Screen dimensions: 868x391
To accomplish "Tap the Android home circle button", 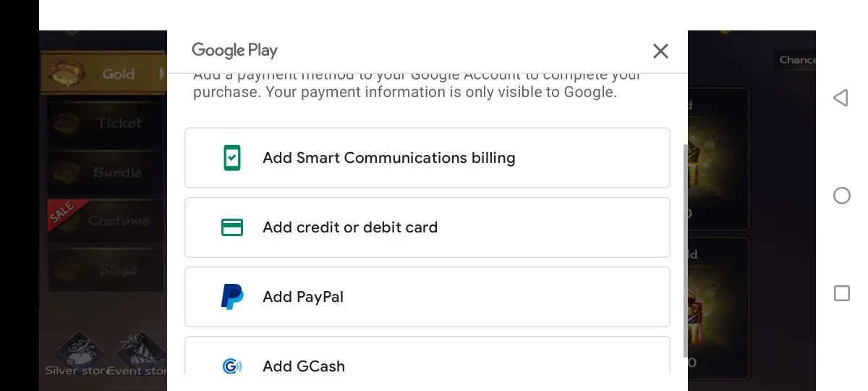I will (x=842, y=195).
